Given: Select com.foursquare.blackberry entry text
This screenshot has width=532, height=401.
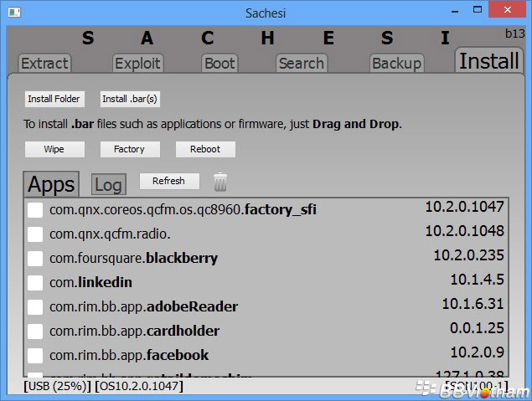Looking at the screenshot, I should point(134,259).
